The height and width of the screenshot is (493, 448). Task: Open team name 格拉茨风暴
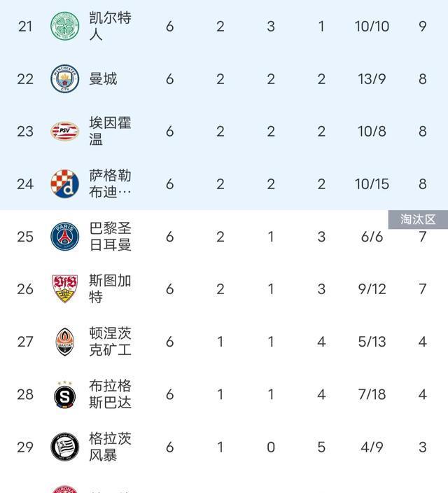coord(110,447)
